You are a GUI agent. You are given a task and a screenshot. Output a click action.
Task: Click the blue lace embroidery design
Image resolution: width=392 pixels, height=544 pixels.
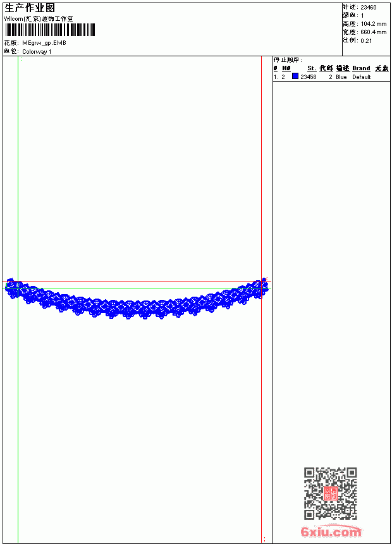click(137, 299)
